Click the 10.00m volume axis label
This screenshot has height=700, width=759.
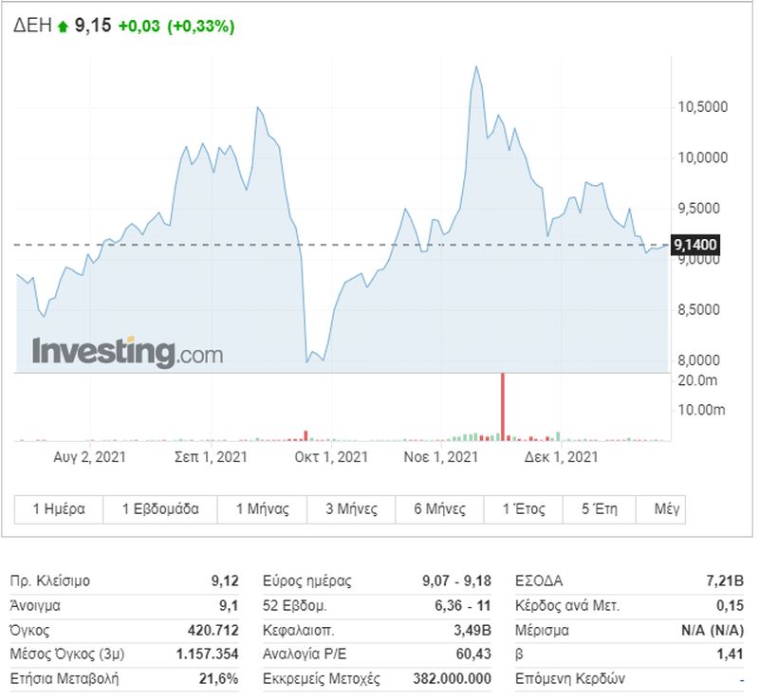[701, 410]
